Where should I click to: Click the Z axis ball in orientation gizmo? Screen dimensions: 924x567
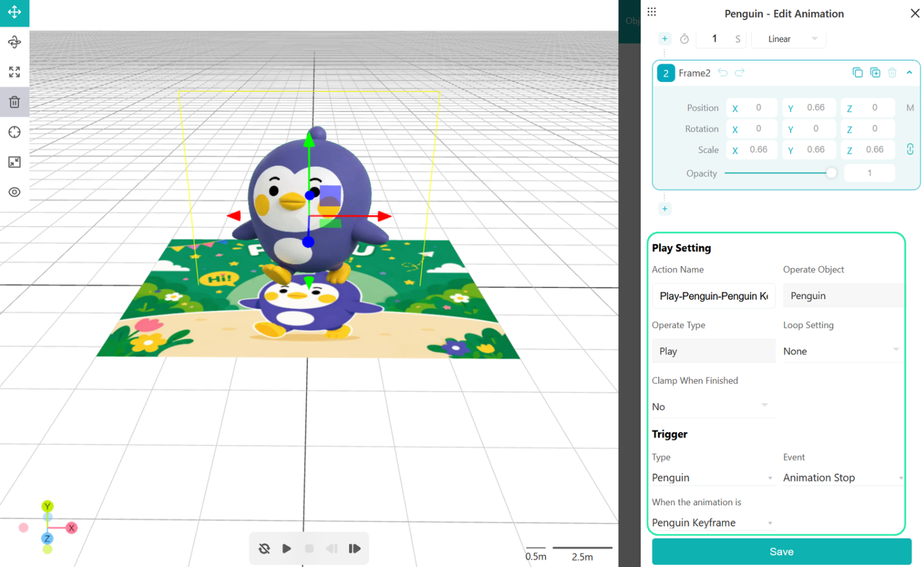coord(47,539)
